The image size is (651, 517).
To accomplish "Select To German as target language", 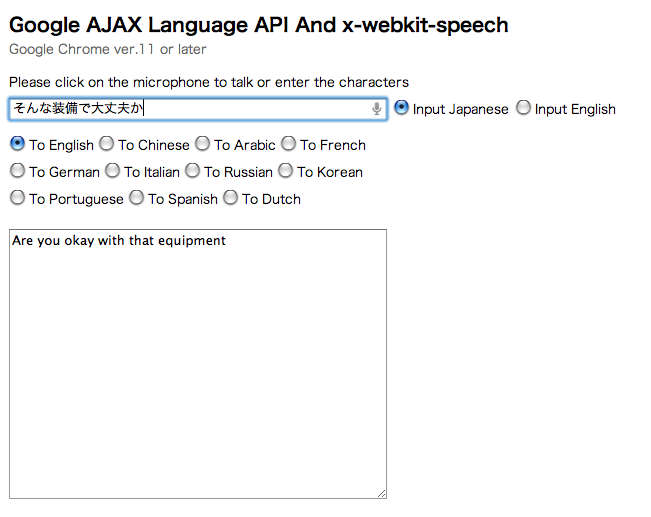I will pyautogui.click(x=17, y=171).
